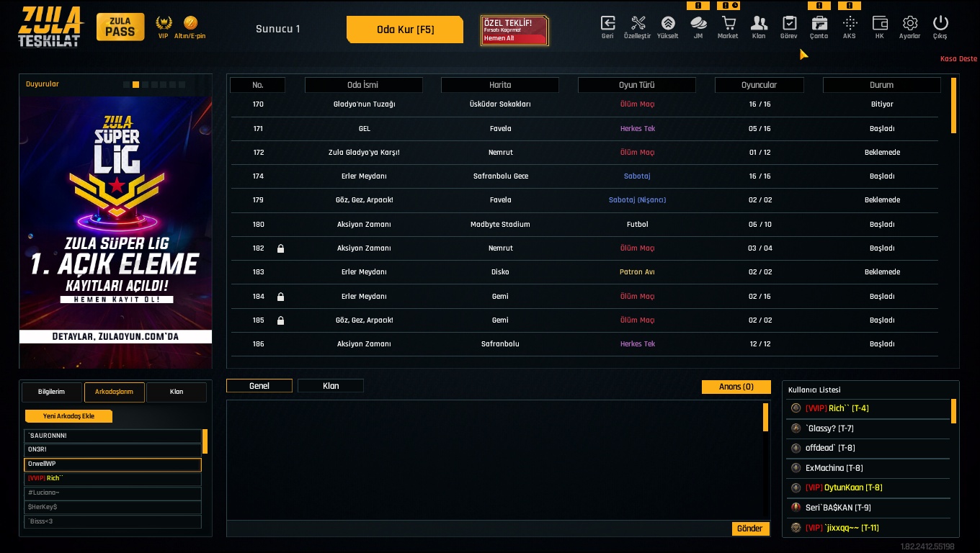This screenshot has width=980, height=553.
Task: Click rank icon beside jixxqq~~ [T-11]
Action: click(796, 528)
